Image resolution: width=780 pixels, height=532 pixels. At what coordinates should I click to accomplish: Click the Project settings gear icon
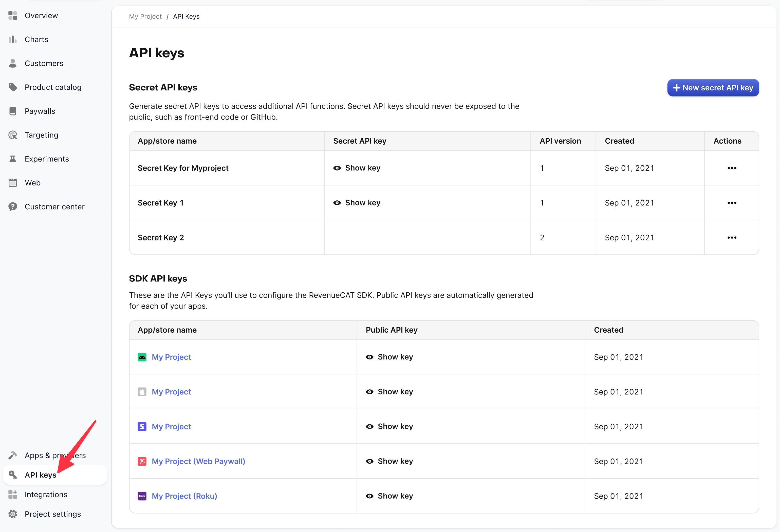tap(13, 514)
